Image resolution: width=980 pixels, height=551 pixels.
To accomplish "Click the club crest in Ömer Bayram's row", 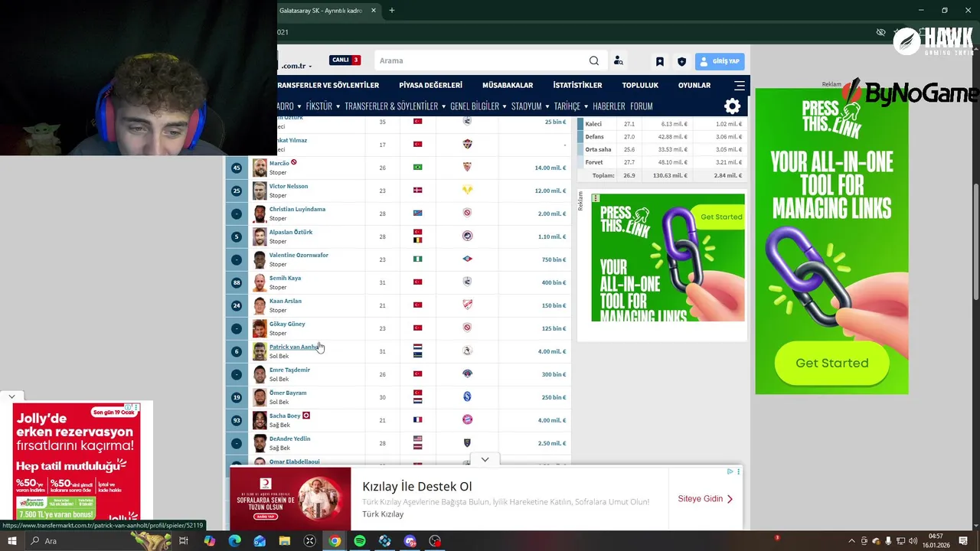I will tap(467, 396).
